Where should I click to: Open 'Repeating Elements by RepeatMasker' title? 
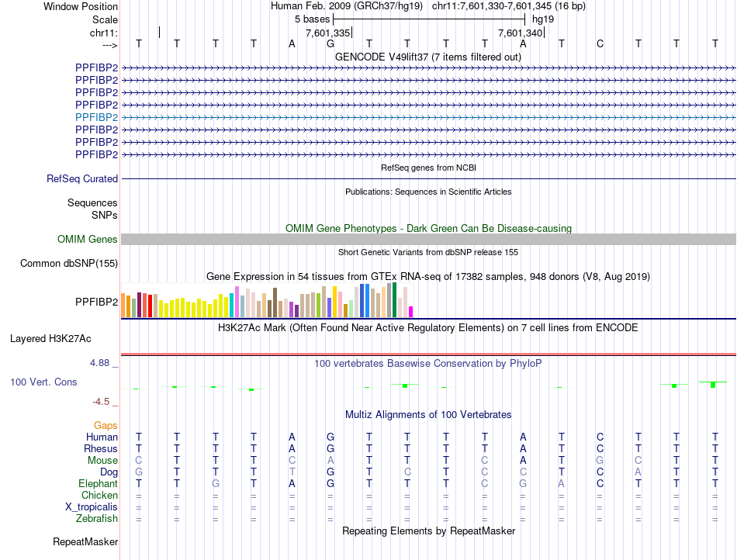(x=429, y=531)
